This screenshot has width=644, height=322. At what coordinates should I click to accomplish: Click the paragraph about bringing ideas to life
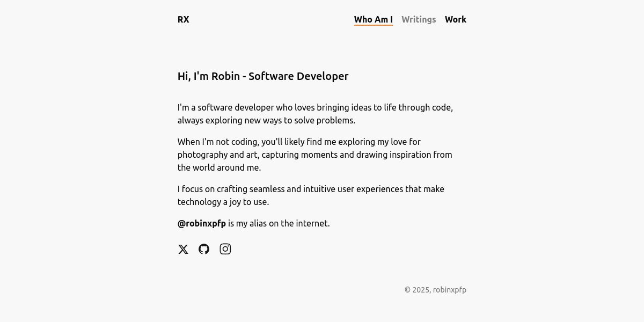pyautogui.click(x=316, y=114)
